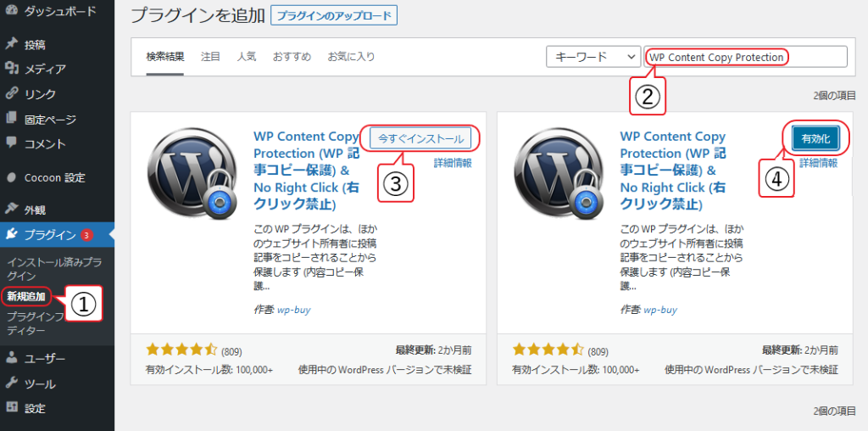
Task: Click the chain link icon beside リンク
Action: pyautogui.click(x=11, y=93)
